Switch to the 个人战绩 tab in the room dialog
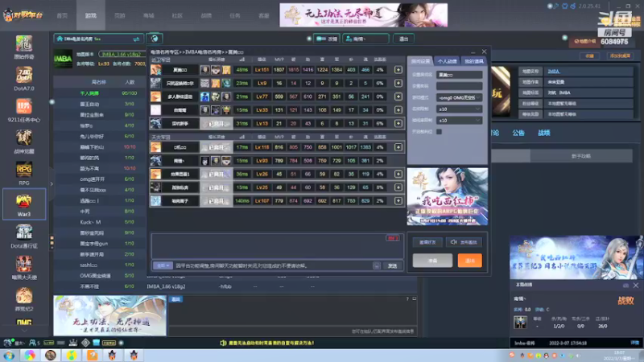 click(x=447, y=61)
